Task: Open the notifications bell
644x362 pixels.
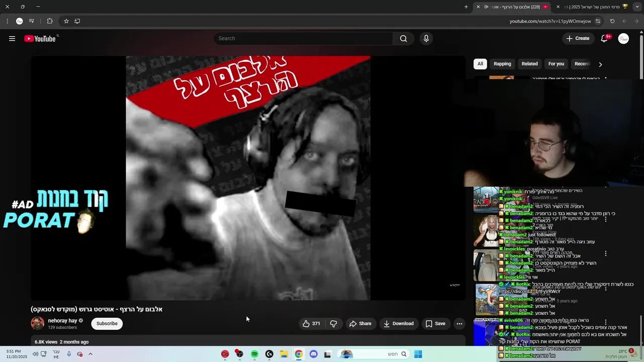Action: (605, 39)
